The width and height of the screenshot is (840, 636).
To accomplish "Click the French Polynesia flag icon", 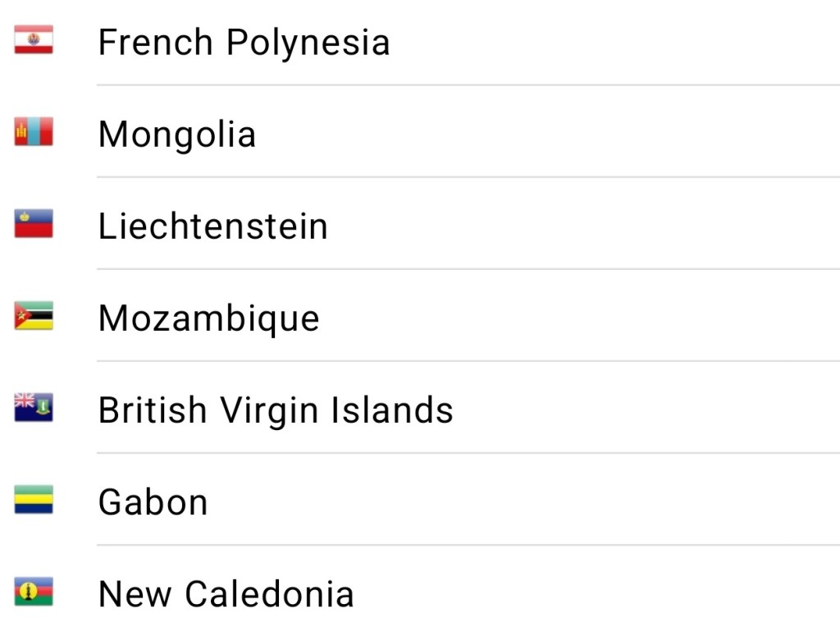I will click(x=34, y=40).
